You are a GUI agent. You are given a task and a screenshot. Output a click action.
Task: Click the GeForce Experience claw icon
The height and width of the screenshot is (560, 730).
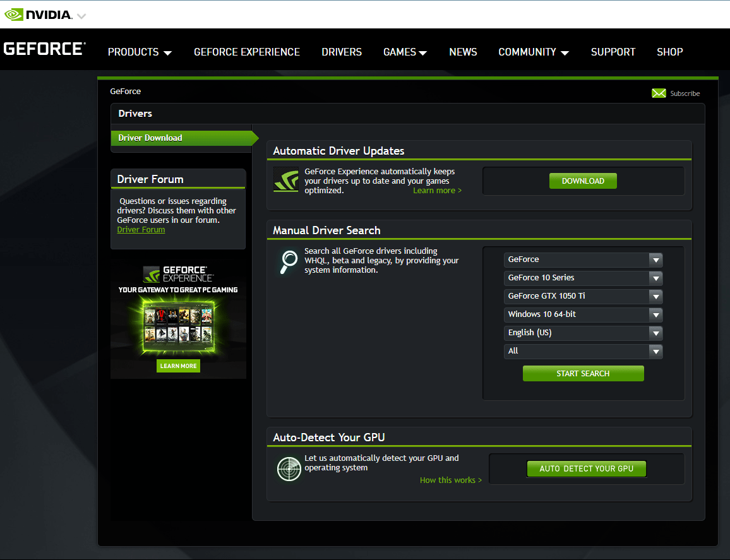[286, 179]
